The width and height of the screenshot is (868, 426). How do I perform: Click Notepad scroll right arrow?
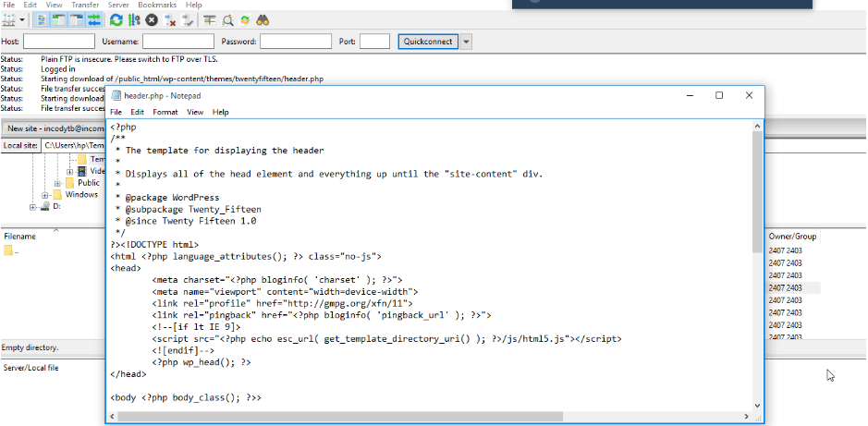tap(748, 416)
